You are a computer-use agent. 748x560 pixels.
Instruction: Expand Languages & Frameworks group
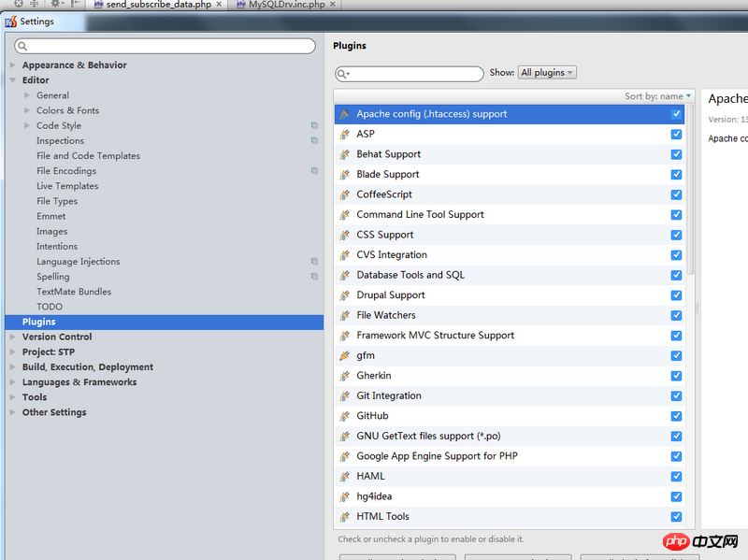[13, 382]
